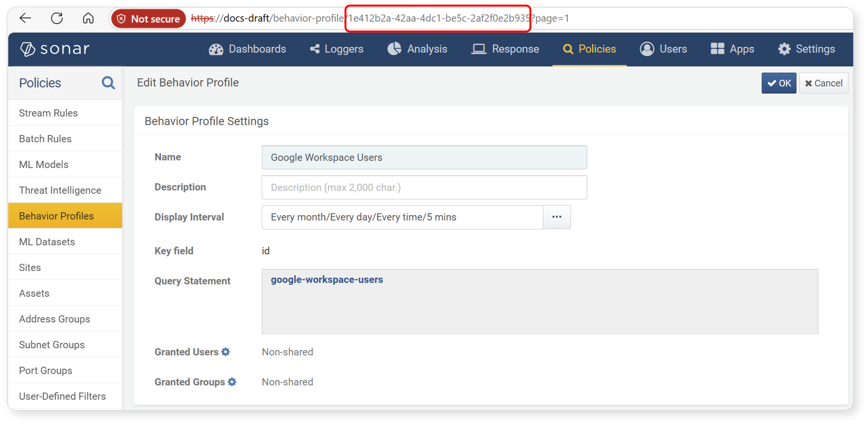This screenshot has width=868, height=425.
Task: Select ML Models in the sidebar
Action: [65, 164]
